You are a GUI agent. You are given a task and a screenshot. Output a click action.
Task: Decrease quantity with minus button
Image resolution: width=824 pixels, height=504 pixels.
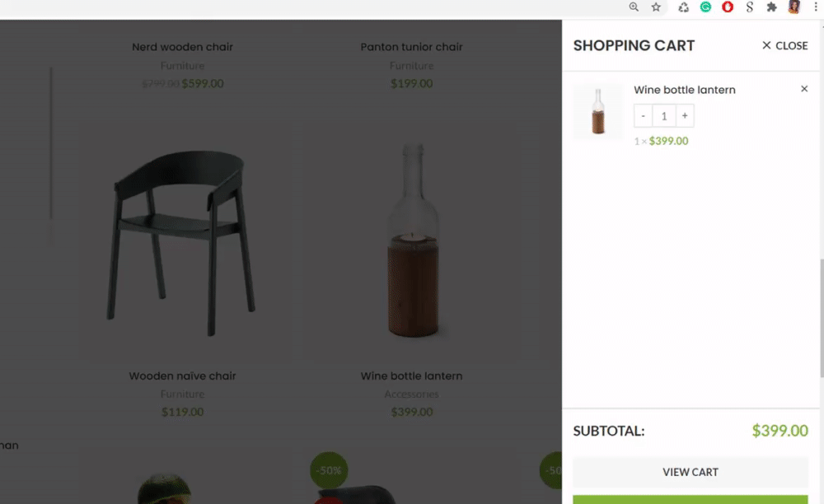(x=644, y=116)
